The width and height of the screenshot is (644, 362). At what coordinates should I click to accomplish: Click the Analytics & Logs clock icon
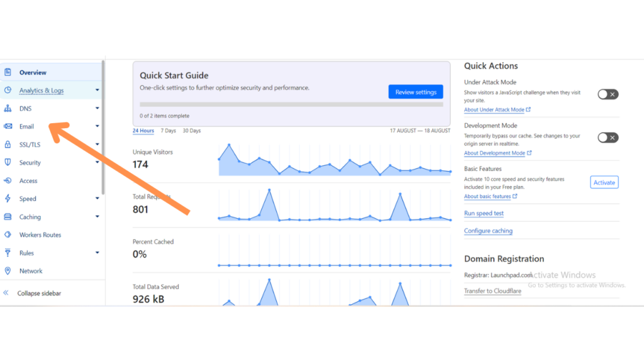point(8,90)
